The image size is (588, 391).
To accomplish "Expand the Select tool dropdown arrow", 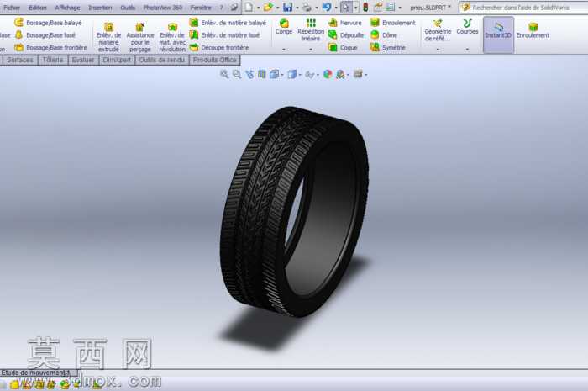I will (x=355, y=8).
